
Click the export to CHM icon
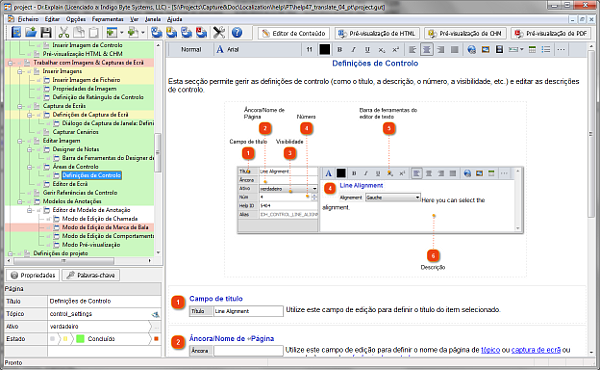[x=171, y=33]
